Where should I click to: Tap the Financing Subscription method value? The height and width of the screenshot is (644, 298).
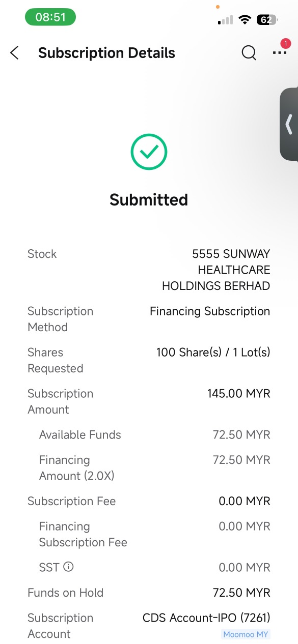tap(210, 311)
